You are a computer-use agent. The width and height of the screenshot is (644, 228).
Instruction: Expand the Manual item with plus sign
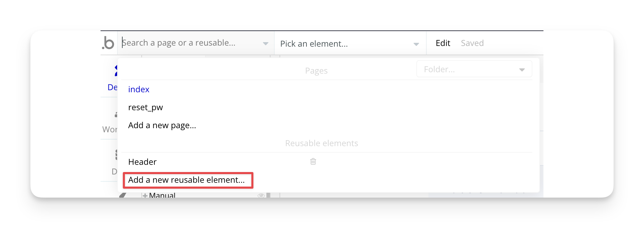145,196
